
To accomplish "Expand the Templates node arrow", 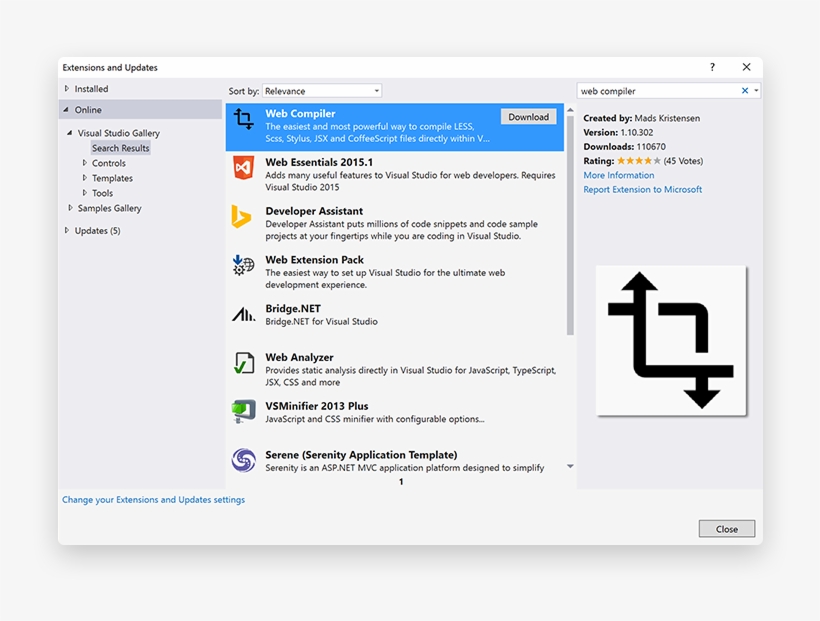I will [x=84, y=178].
